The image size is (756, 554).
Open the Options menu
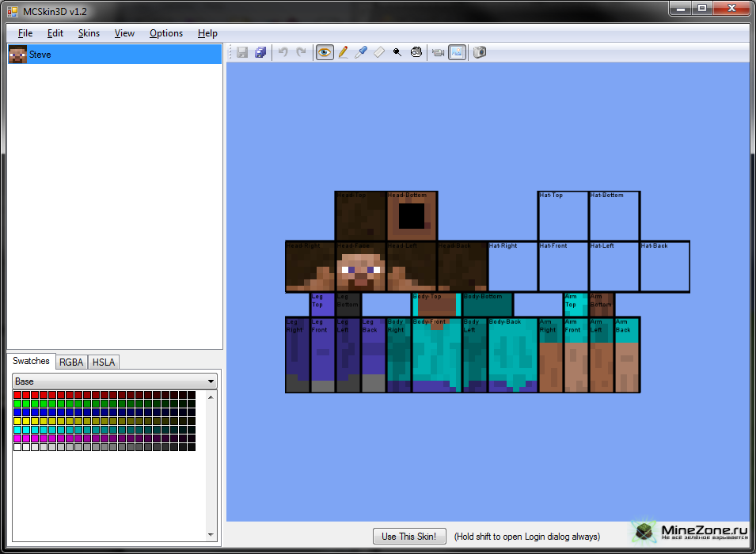[166, 33]
